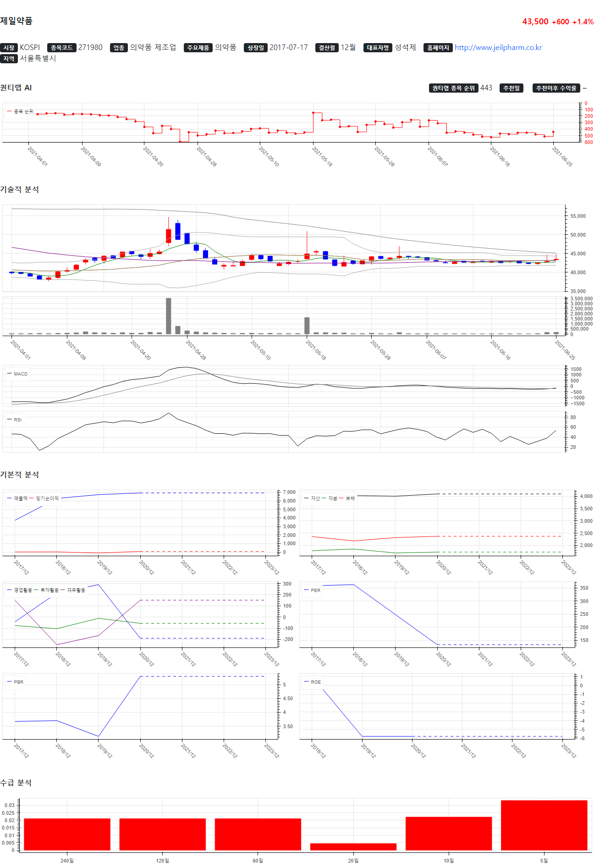Screen dimensions: 594x868
Task: Click the red bar above 10일
Action: [449, 834]
